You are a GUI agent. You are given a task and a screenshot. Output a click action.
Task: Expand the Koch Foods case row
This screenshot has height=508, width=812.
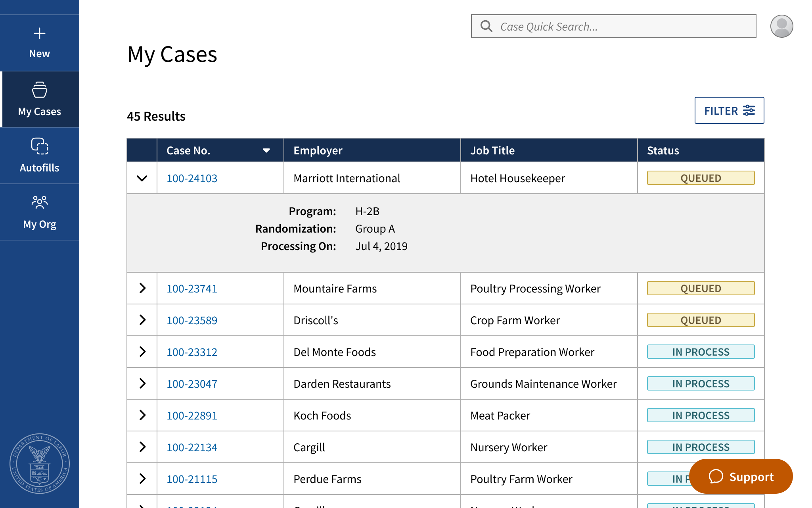click(142, 415)
